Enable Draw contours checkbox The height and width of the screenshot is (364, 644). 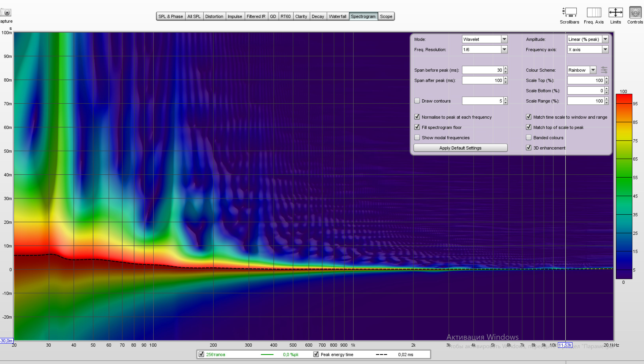(x=417, y=101)
